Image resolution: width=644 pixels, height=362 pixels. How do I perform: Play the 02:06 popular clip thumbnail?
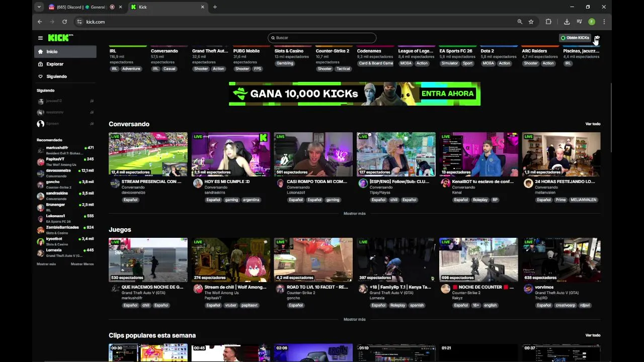tap(313, 352)
